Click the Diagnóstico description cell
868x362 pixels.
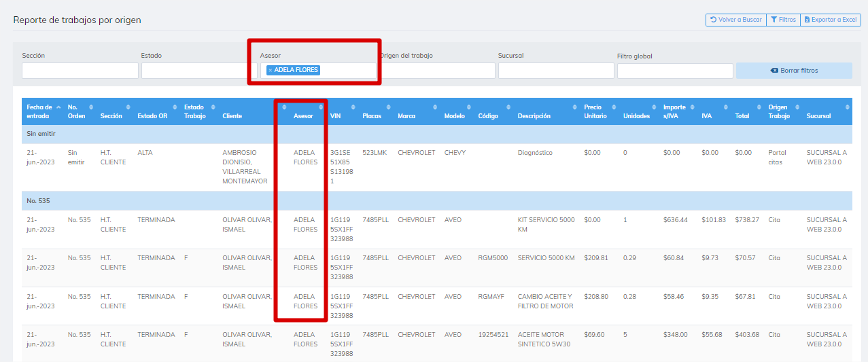[535, 153]
